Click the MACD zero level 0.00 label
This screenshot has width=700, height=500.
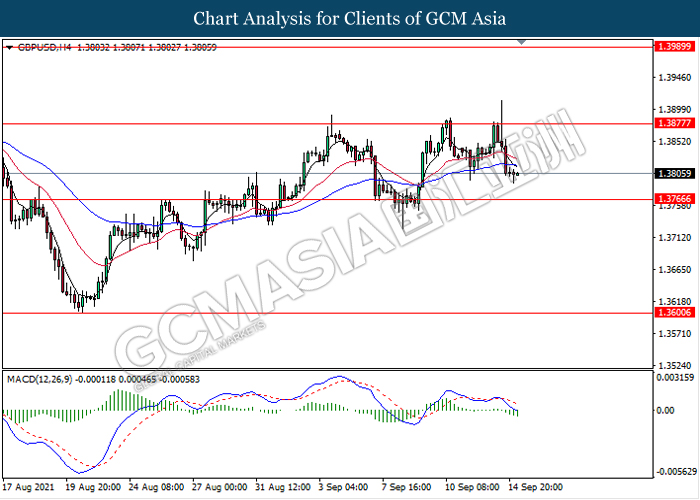coord(666,410)
